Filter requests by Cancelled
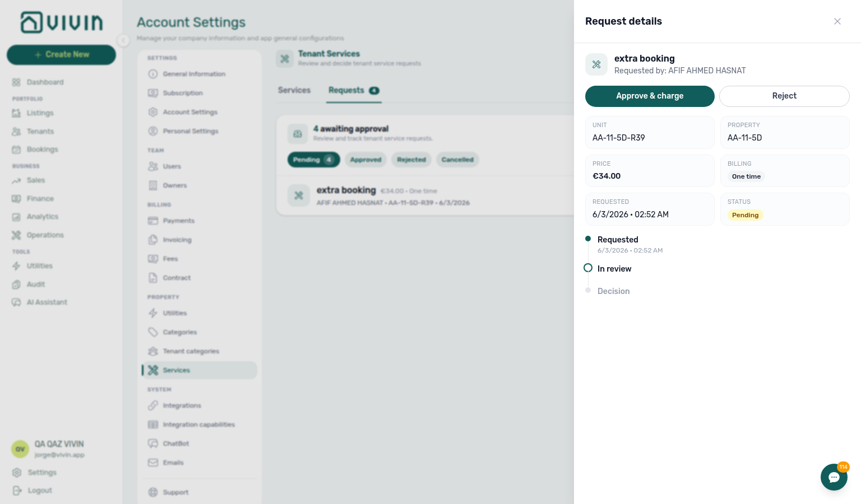The height and width of the screenshot is (504, 861). [457, 160]
